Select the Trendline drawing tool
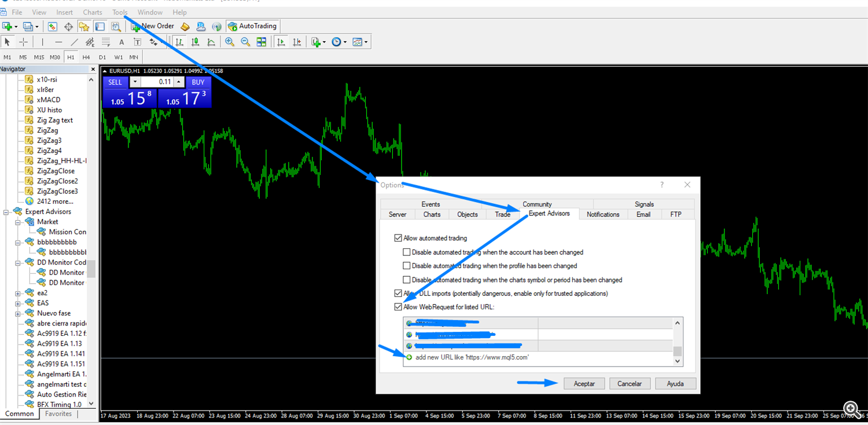This screenshot has height=425, width=868. pos(74,42)
